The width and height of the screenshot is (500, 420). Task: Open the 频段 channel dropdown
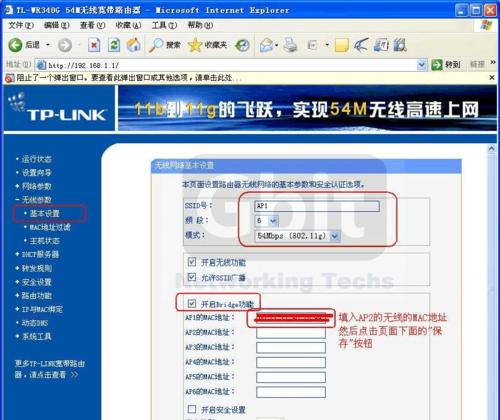pyautogui.click(x=273, y=221)
